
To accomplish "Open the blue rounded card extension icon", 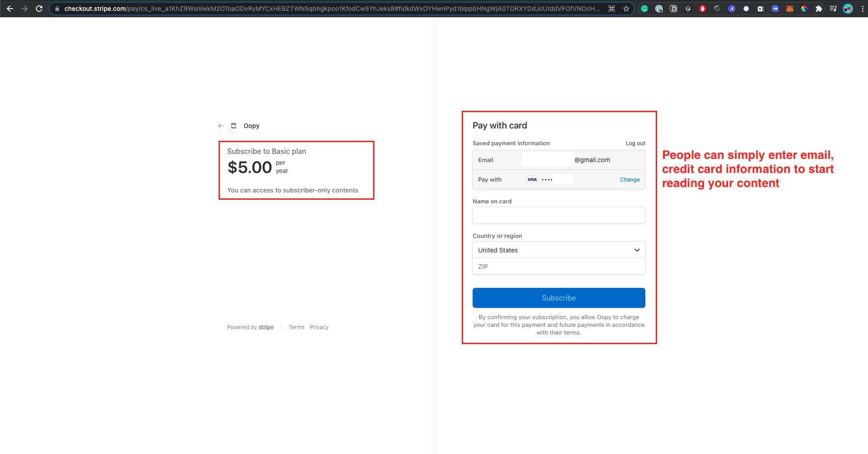I will (775, 9).
